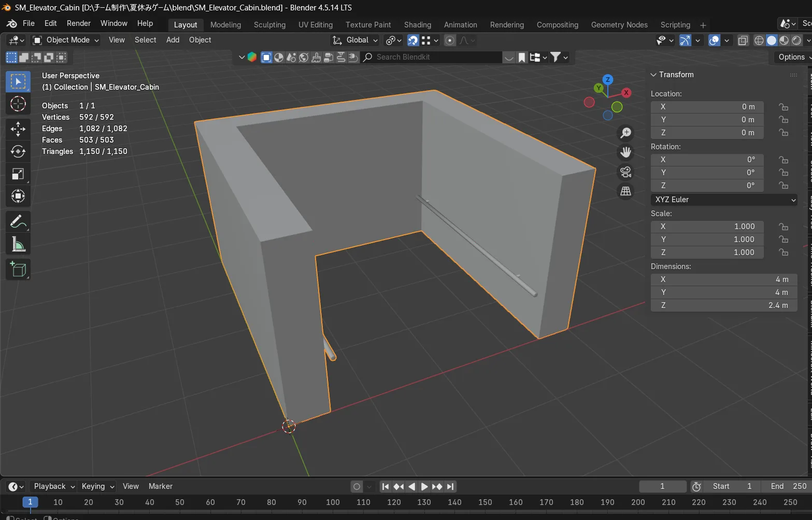Switch to the Modeling workspace tab
The width and height of the screenshot is (812, 520).
[x=225, y=25]
